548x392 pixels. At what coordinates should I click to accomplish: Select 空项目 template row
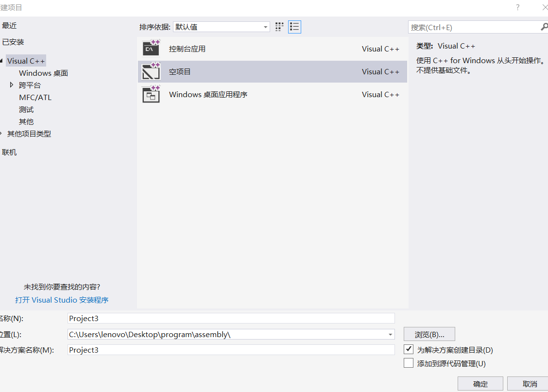(272, 71)
